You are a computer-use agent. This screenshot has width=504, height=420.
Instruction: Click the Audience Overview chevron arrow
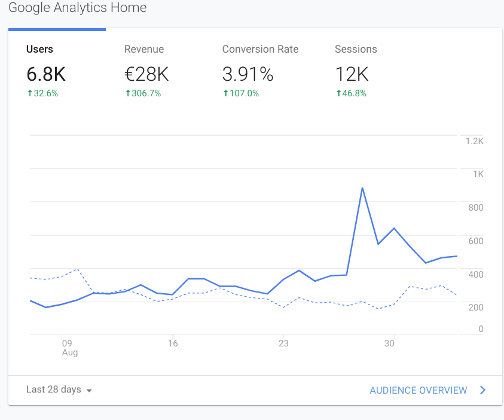pyautogui.click(x=482, y=390)
